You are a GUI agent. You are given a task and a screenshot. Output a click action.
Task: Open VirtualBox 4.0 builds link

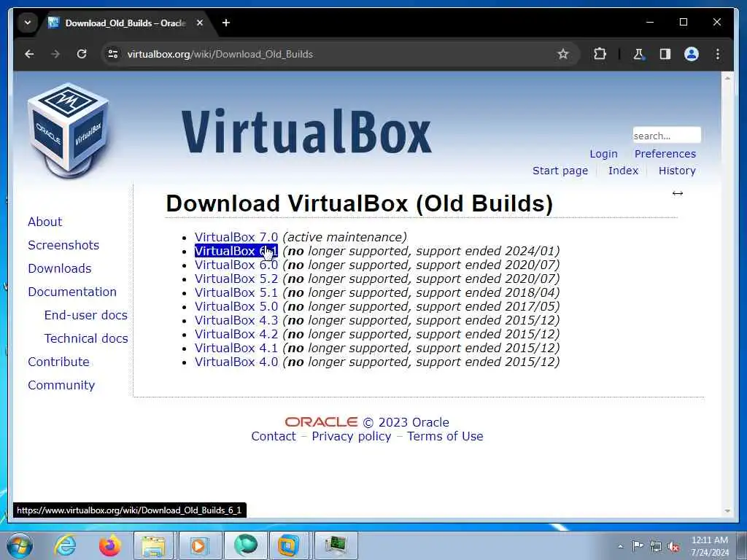point(236,362)
